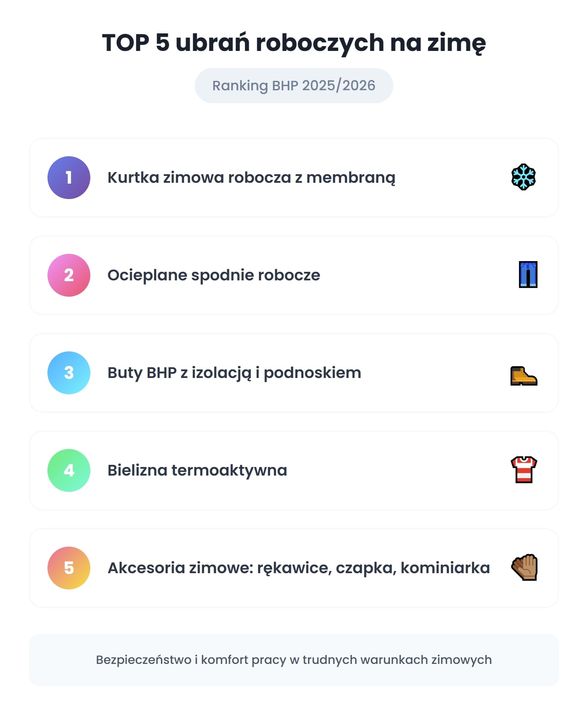Select 'Ocieplane spodnie robocze' item
Screen dimensions: 588x708
[214, 275]
